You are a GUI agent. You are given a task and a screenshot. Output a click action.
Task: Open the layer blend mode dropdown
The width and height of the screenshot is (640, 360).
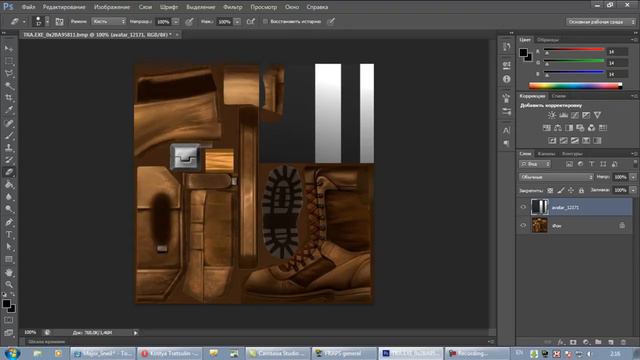tap(556, 177)
